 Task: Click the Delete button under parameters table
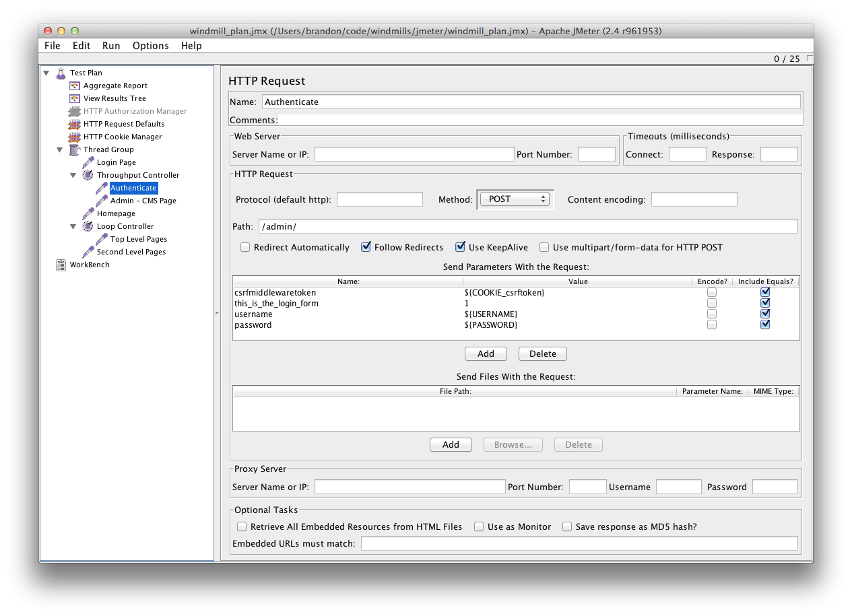(542, 353)
